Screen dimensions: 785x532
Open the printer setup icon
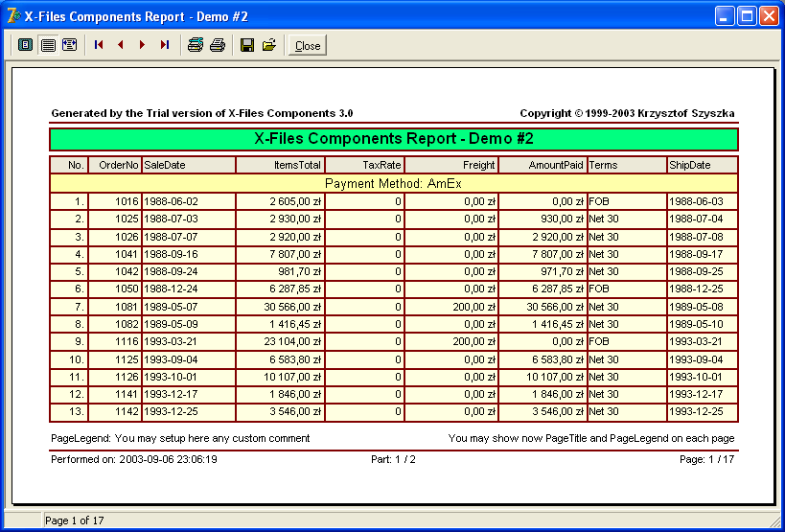pyautogui.click(x=196, y=45)
